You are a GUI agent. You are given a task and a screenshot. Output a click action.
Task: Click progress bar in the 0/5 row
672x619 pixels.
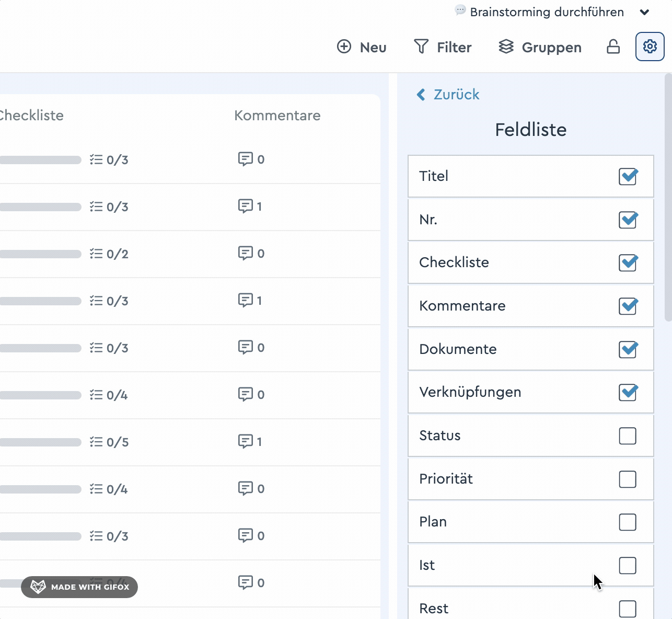tap(41, 442)
